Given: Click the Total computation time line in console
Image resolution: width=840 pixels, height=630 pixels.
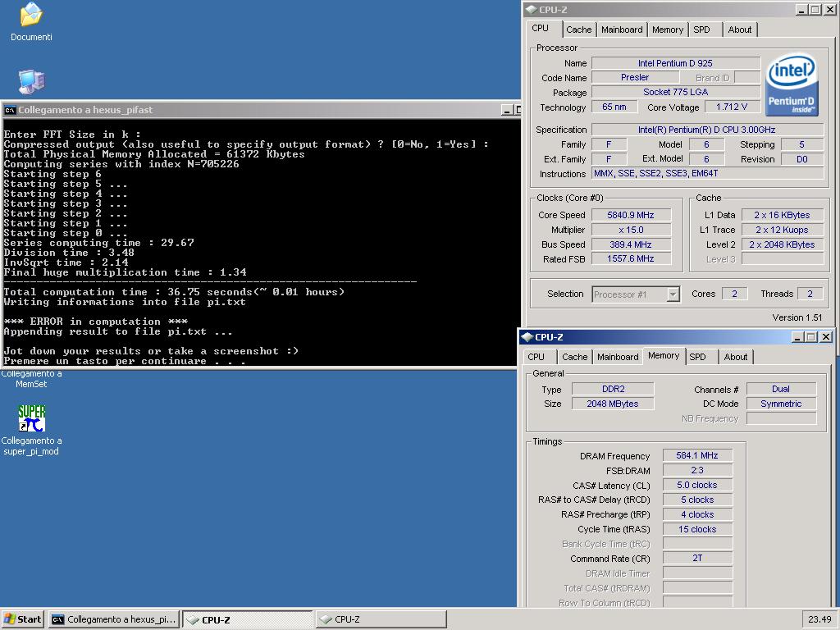Looking at the screenshot, I should click(x=174, y=292).
